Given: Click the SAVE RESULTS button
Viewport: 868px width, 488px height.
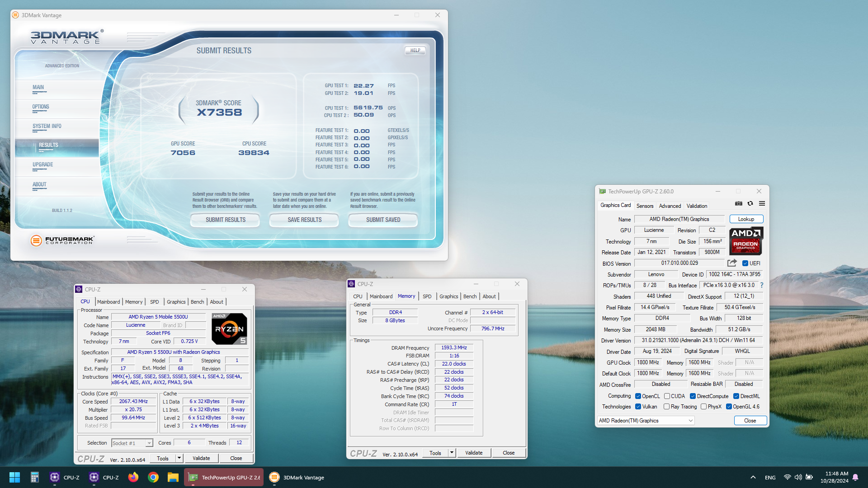Looking at the screenshot, I should coord(304,220).
